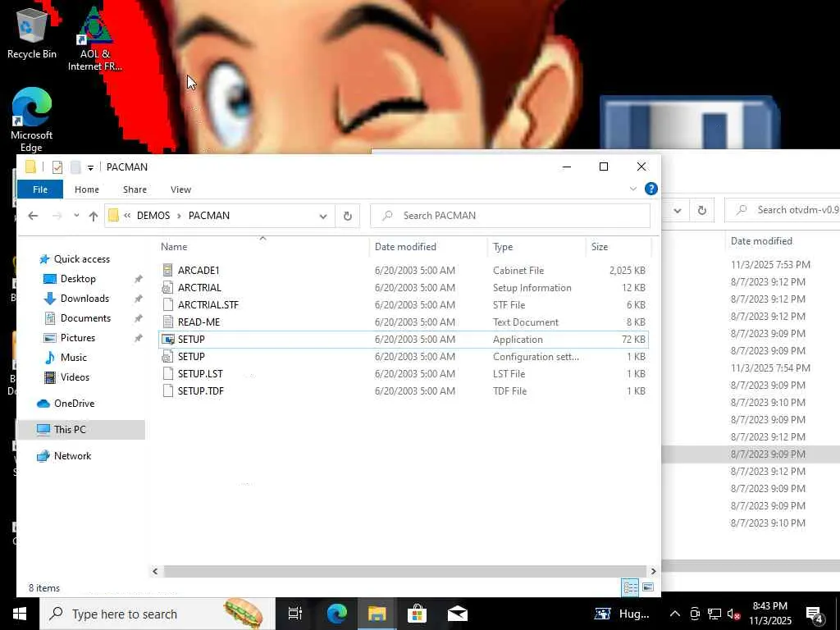The image size is (840, 630).
Task: Open the View ribbon tab
Action: pos(180,189)
